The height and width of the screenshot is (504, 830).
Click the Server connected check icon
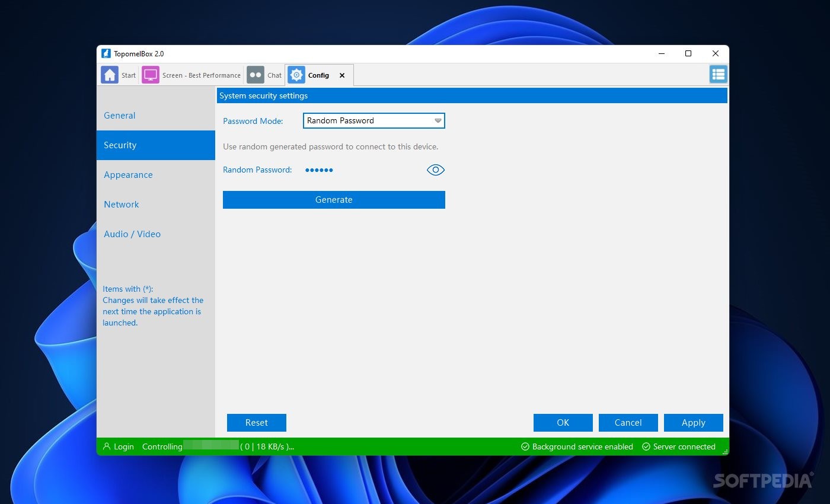click(646, 446)
